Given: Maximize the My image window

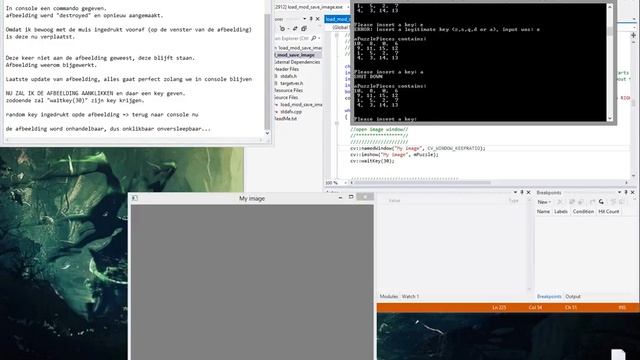Looking at the screenshot, I should (351, 197).
